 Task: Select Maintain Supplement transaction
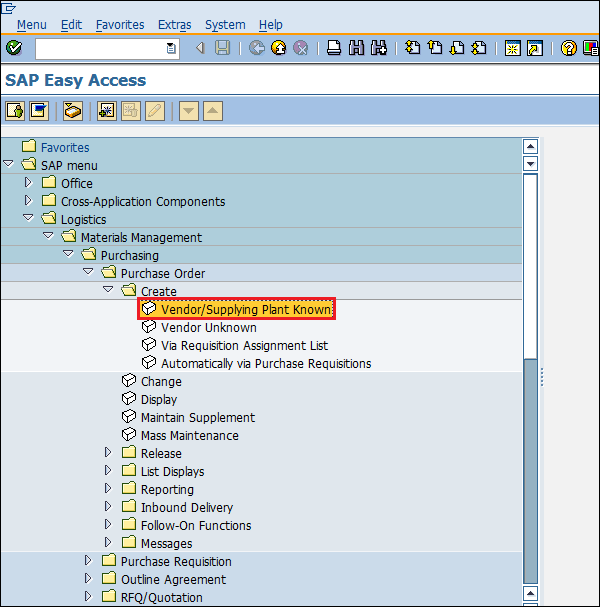(x=198, y=418)
